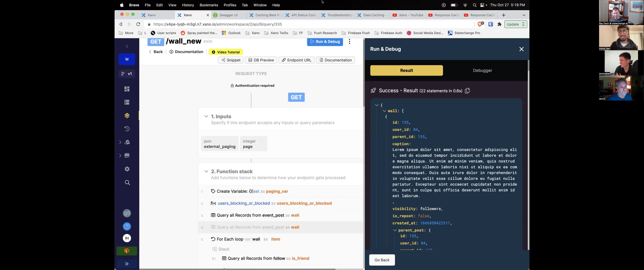Collapse the parent_post object node

click(x=395, y=230)
